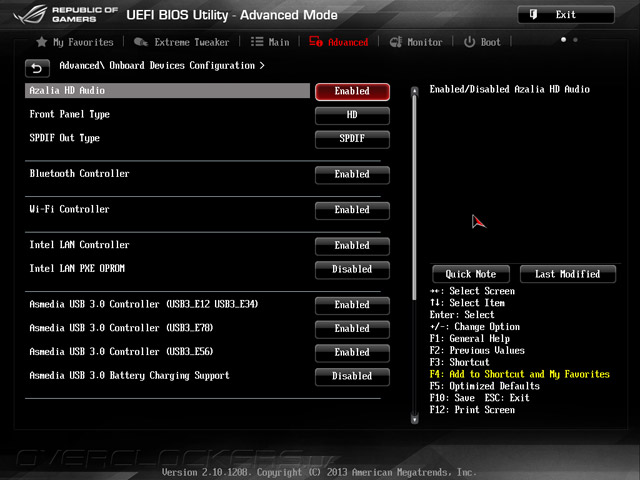Click the F12: Print Screen hint
The height and width of the screenshot is (480, 640).
[x=472, y=410]
